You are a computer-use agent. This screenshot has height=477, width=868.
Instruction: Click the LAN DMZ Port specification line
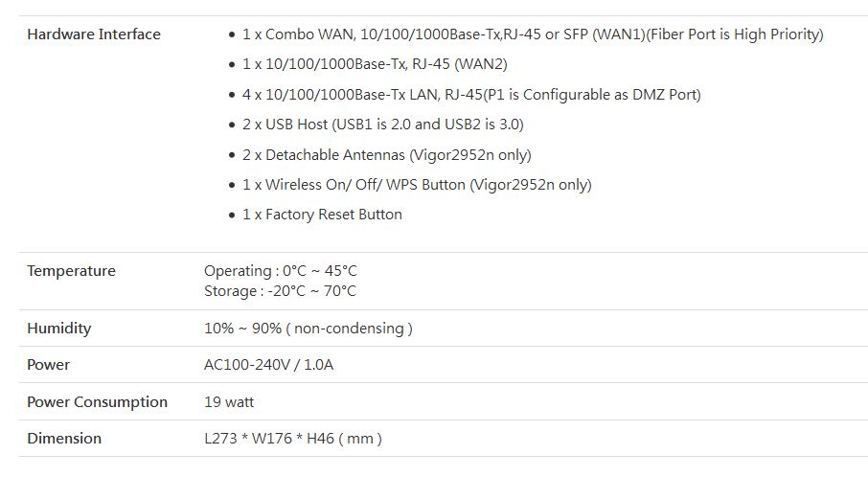point(470,95)
